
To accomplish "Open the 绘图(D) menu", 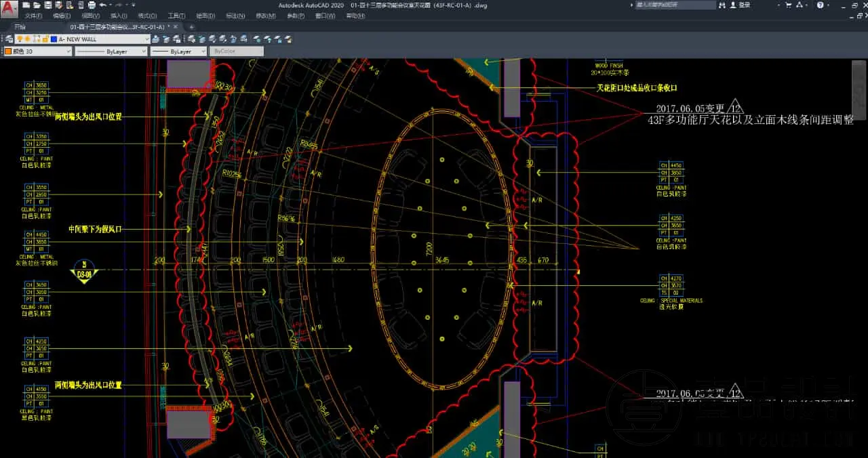I will coord(205,16).
